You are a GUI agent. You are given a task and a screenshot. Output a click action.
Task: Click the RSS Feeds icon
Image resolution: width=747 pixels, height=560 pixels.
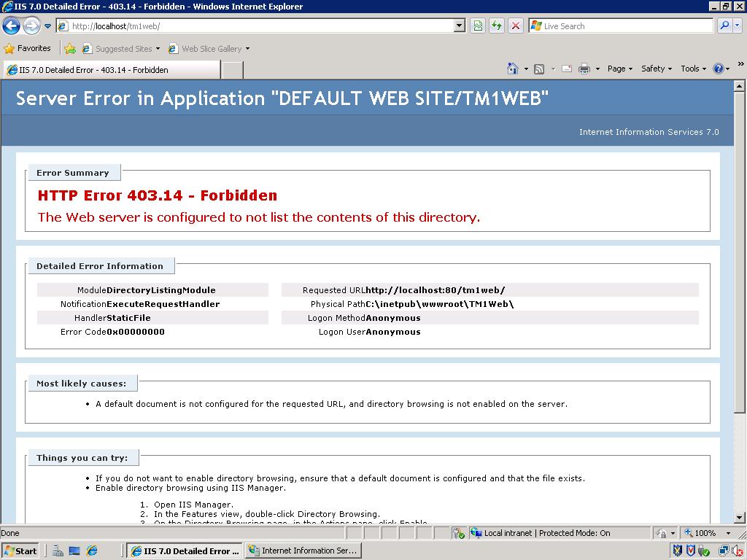539,69
